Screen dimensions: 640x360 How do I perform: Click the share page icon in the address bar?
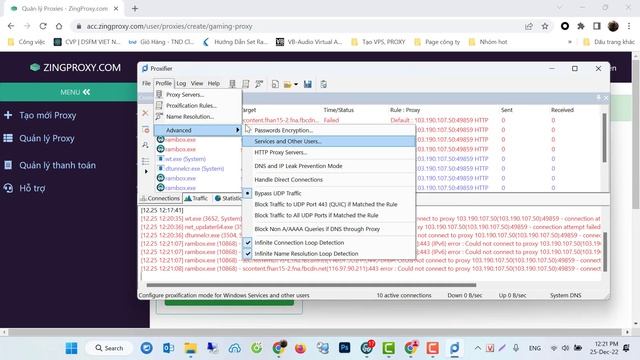click(x=529, y=27)
